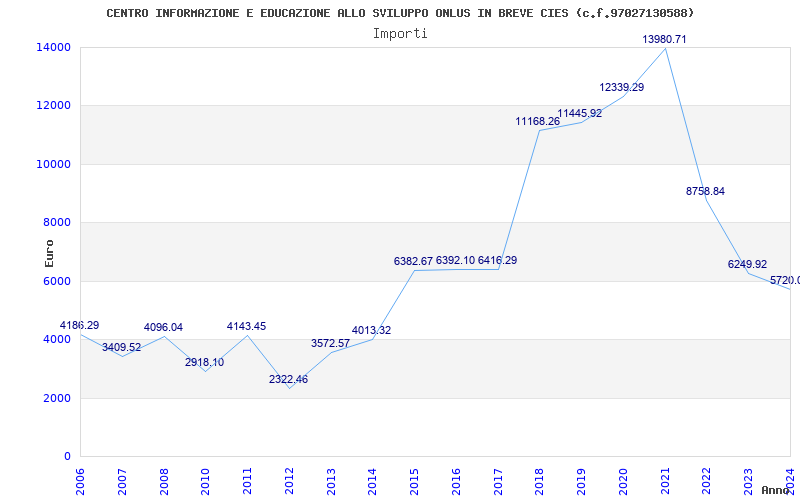Click the data label 2918.10
Image resolution: width=800 pixels, height=500 pixels.
pyautogui.click(x=205, y=362)
